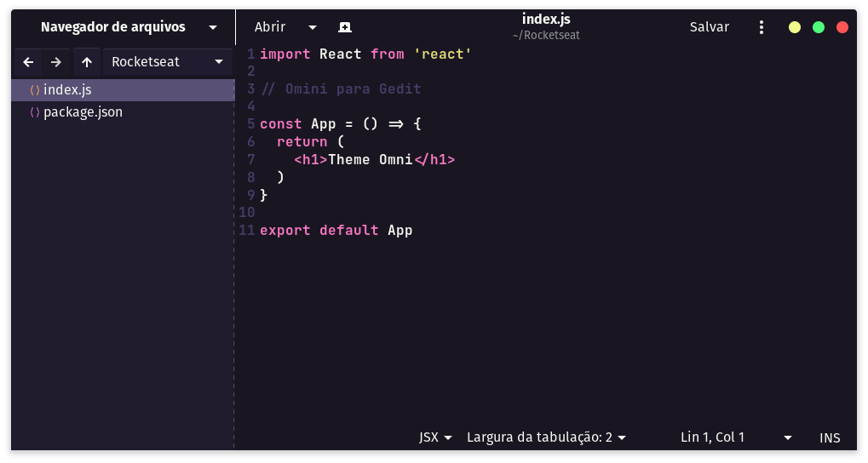868x463 pixels.
Task: Change JSX syntax highlighting mode
Action: click(x=435, y=437)
